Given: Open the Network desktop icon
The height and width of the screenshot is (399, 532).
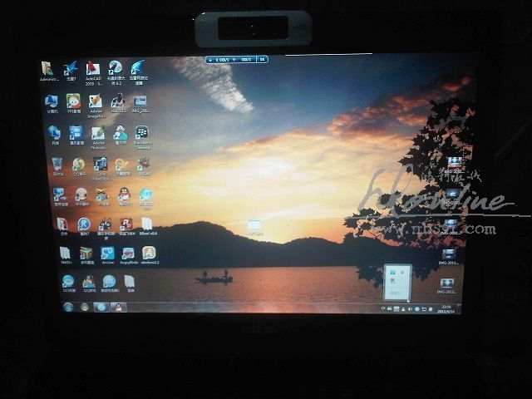Looking at the screenshot, I should click(54, 134).
